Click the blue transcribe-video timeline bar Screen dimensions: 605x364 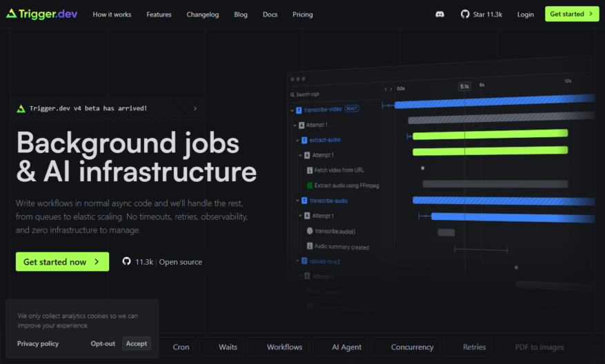tap(495, 101)
